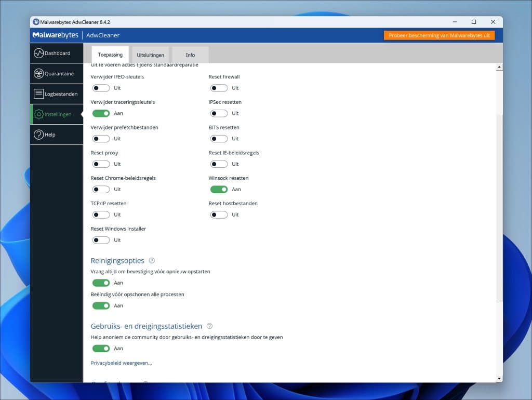Enable Reset Windows Installer switch
The height and width of the screenshot is (400, 532).
pos(101,240)
